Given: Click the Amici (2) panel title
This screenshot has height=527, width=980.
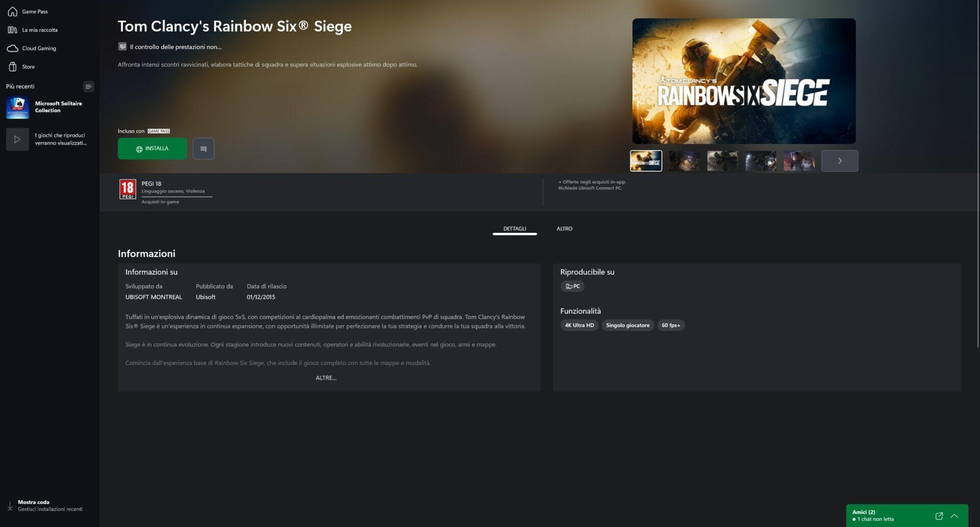Looking at the screenshot, I should [x=864, y=512].
